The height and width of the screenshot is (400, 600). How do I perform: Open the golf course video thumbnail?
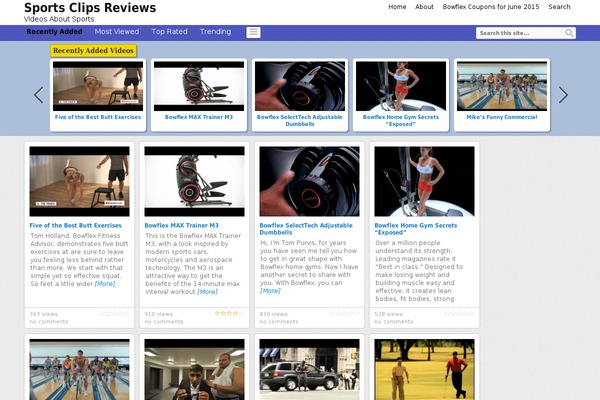[424, 369]
